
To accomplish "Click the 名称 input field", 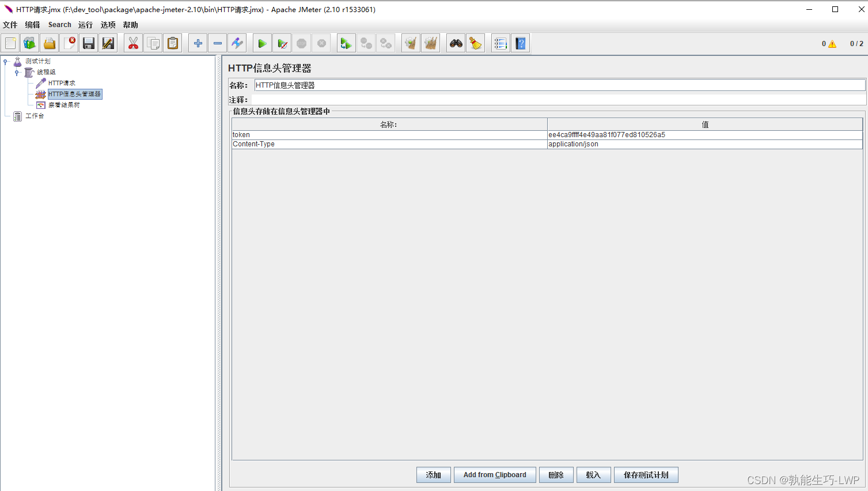I will pyautogui.click(x=559, y=85).
